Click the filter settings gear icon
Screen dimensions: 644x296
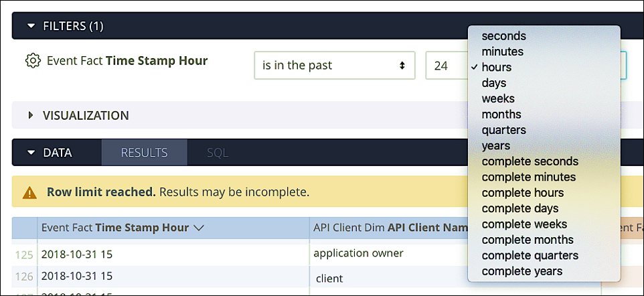point(33,61)
